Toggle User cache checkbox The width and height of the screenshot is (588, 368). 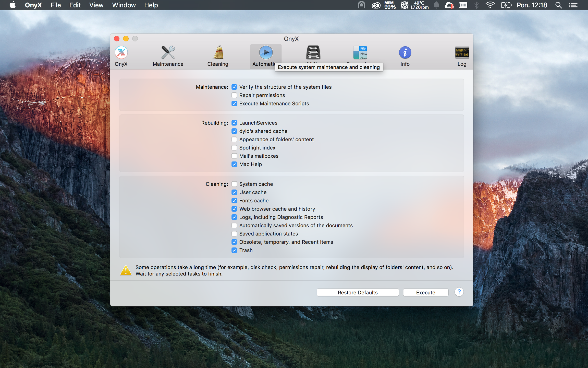(x=234, y=192)
